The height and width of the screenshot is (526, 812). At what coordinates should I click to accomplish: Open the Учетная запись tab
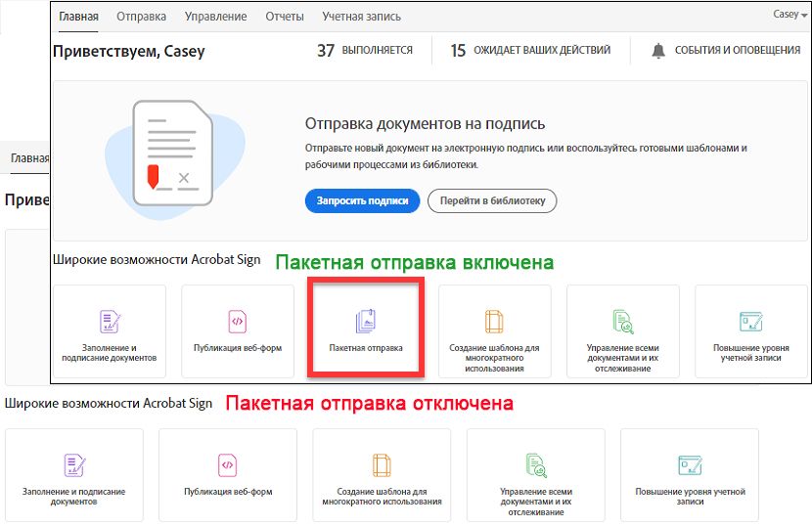click(x=361, y=17)
